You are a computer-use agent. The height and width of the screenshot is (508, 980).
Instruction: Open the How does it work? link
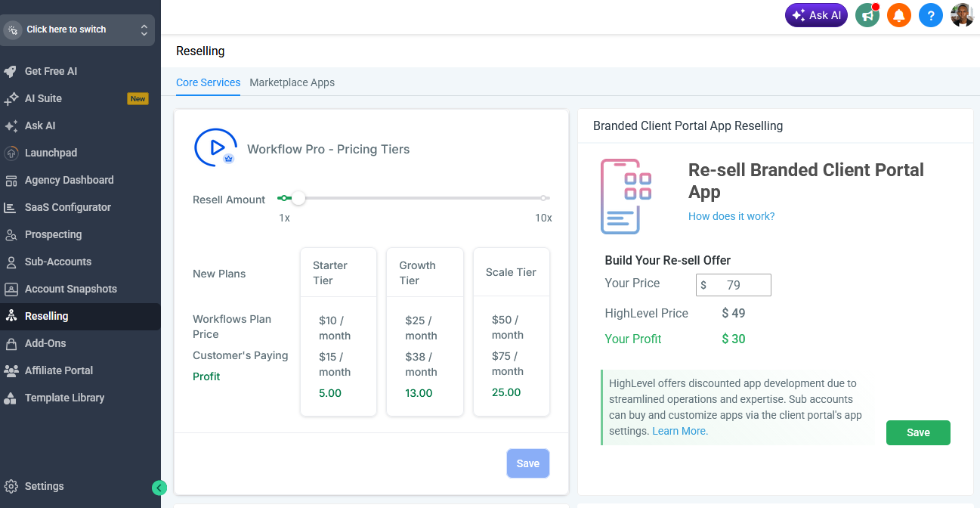[x=731, y=216]
